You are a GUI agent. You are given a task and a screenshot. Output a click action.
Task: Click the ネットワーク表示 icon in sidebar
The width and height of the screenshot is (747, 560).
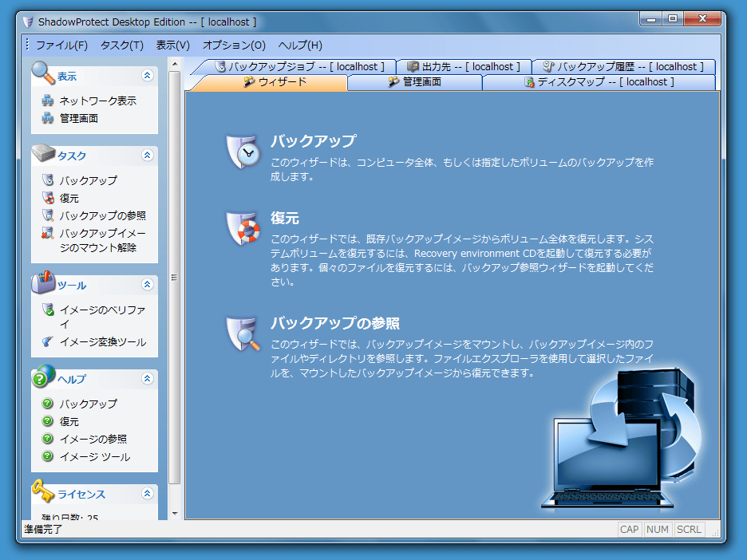tap(48, 101)
